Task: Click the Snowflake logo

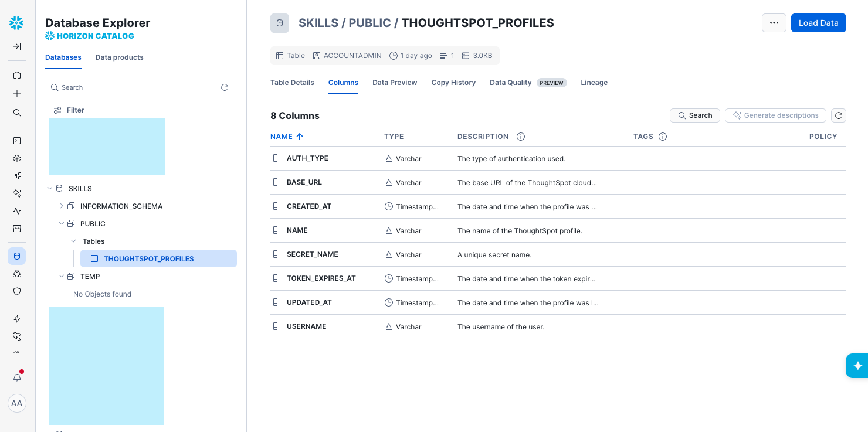Action: [16, 23]
